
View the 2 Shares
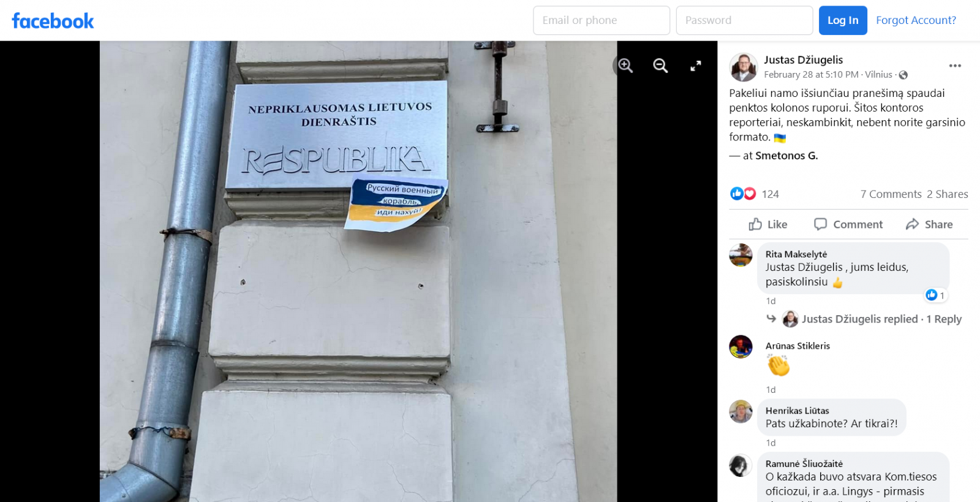[x=948, y=194]
